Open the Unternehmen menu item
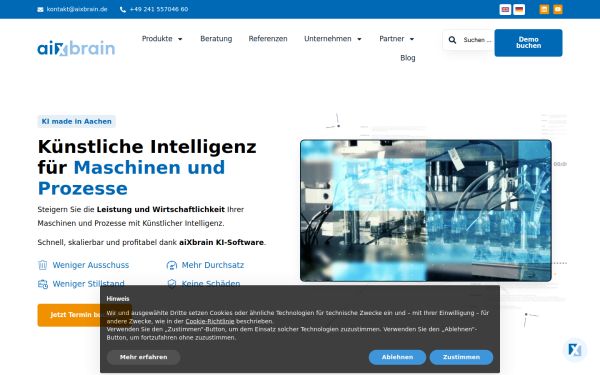This screenshot has width=600, height=375. pyautogui.click(x=328, y=39)
